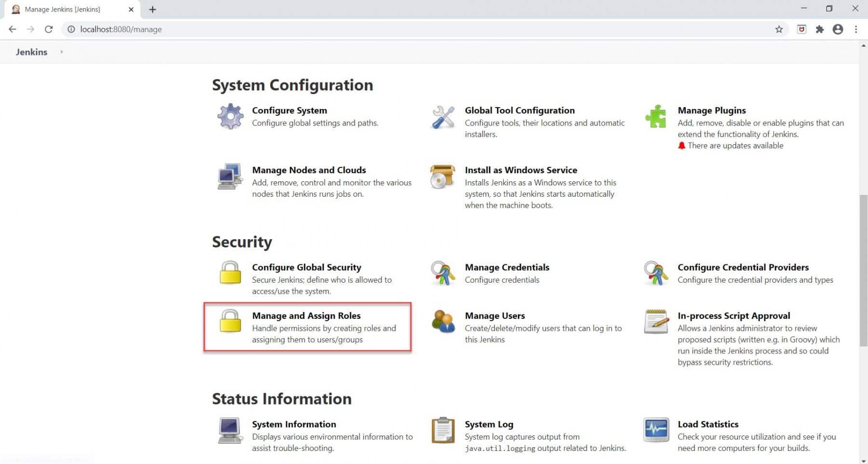Open Manage Users via the people icon
Image resolution: width=868 pixels, height=464 pixels.
click(x=443, y=322)
